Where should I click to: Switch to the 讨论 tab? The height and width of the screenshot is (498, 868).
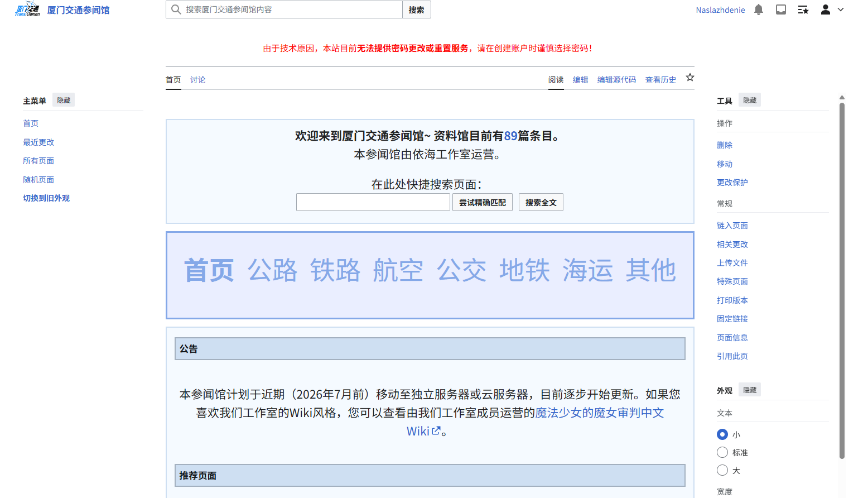click(197, 79)
